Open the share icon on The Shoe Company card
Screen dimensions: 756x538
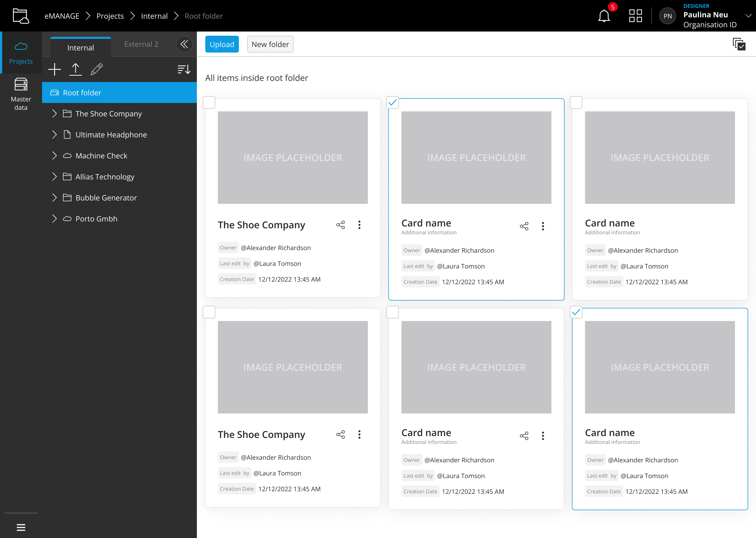point(341,225)
